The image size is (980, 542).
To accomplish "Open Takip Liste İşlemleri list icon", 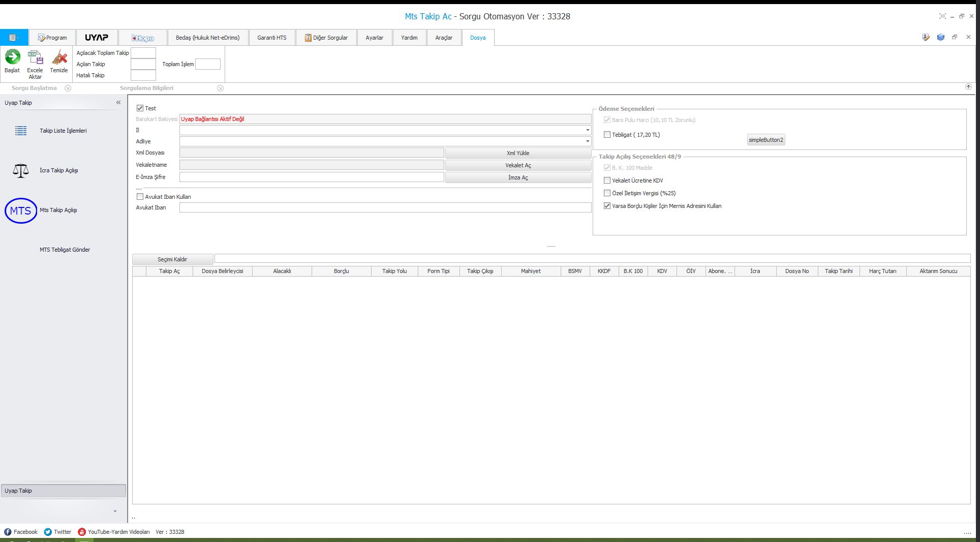I will coord(21,131).
